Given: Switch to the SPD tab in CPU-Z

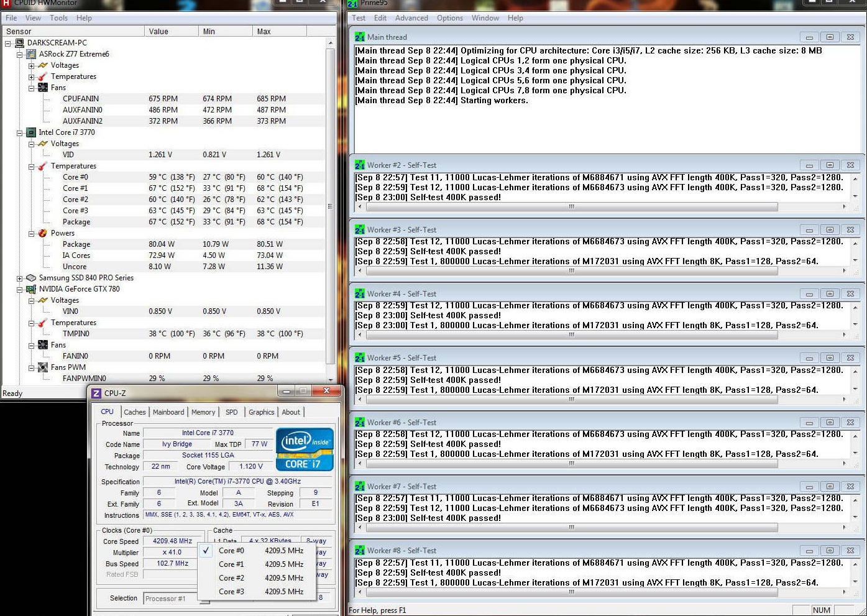Looking at the screenshot, I should point(232,412).
